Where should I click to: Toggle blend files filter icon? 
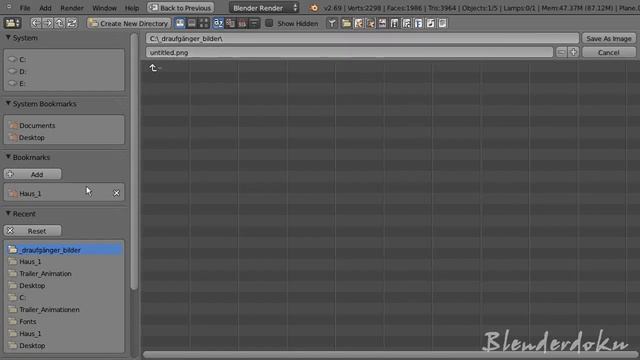[358, 23]
